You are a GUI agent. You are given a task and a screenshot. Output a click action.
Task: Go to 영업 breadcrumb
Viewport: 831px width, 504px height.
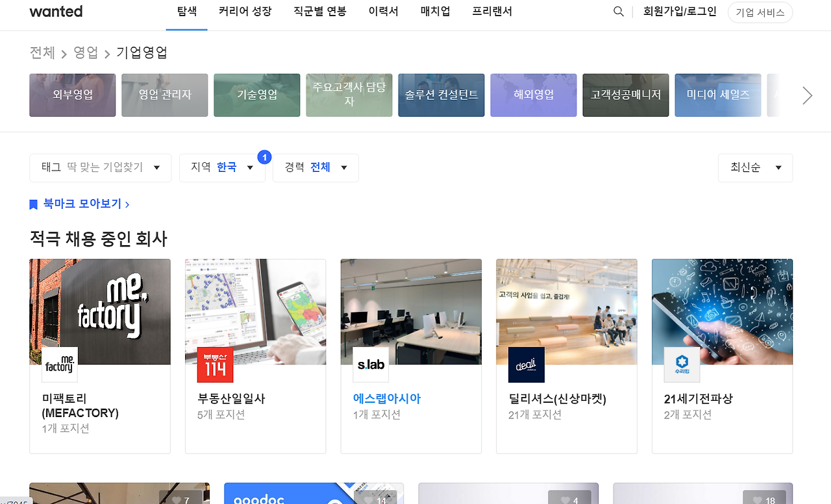pos(86,53)
